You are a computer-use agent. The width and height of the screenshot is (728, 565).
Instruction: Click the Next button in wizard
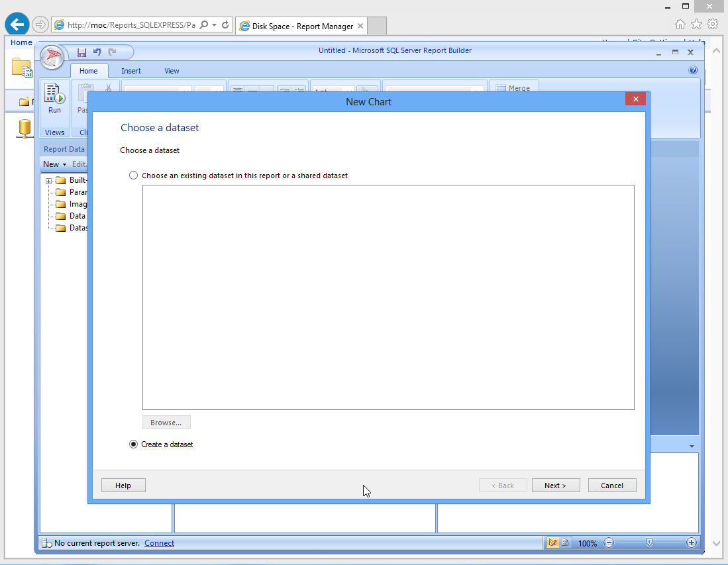point(555,486)
